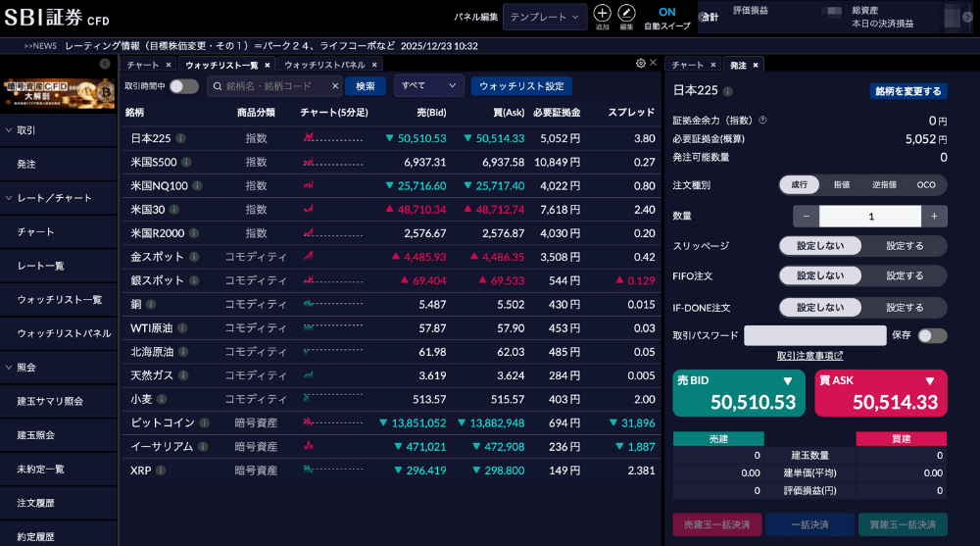Select 逆指値 order type
The image size is (980, 546).
[x=884, y=185]
